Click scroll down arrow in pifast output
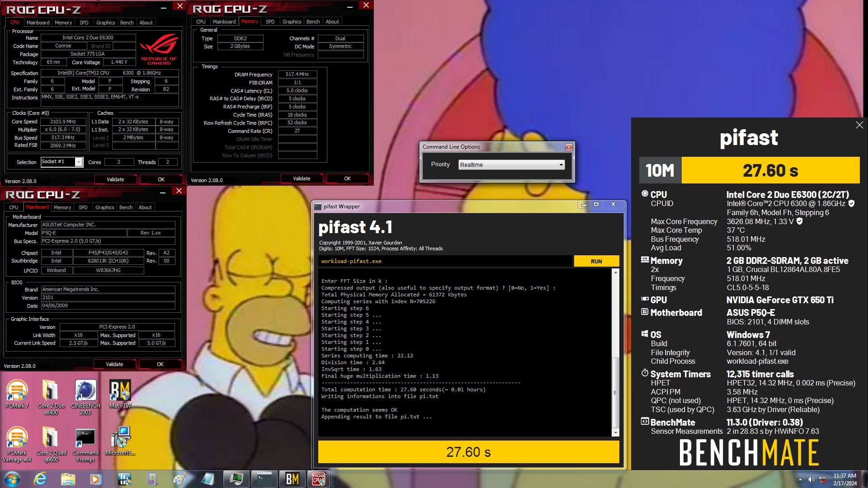 (615, 433)
